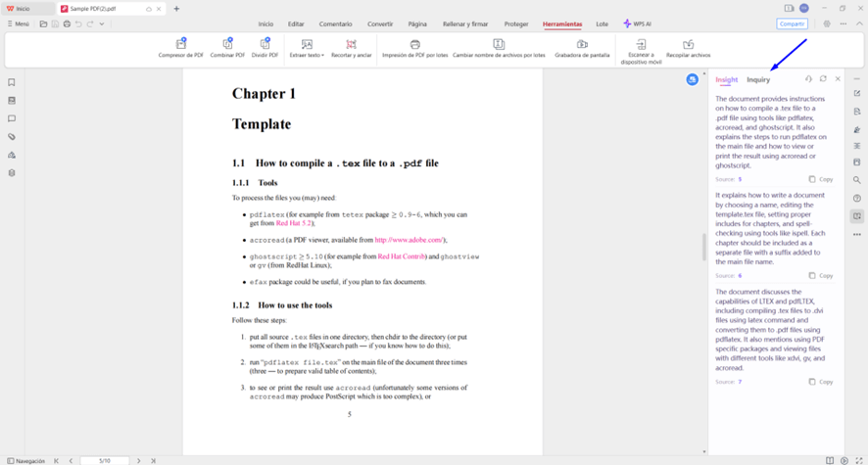Show page thumbnails from left sidebar
The height and width of the screenshot is (465, 868).
(12, 101)
